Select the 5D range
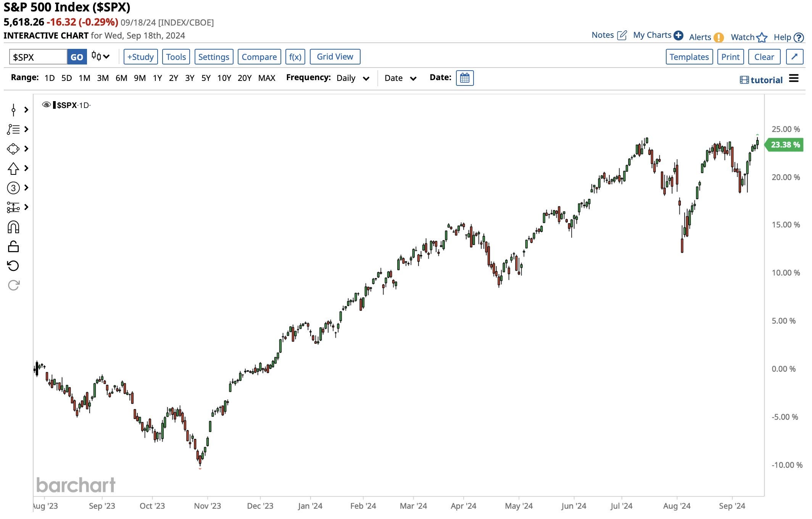This screenshot has width=812, height=519. point(67,78)
